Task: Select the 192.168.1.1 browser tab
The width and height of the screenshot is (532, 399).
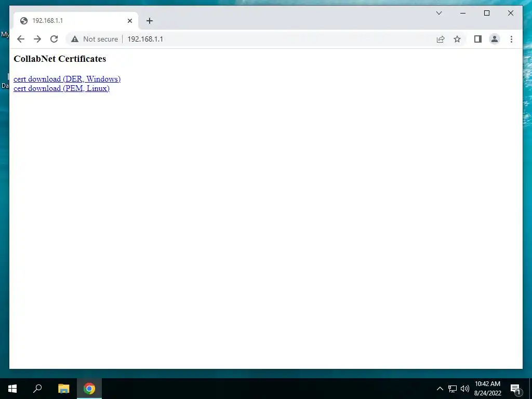Action: coord(76,21)
